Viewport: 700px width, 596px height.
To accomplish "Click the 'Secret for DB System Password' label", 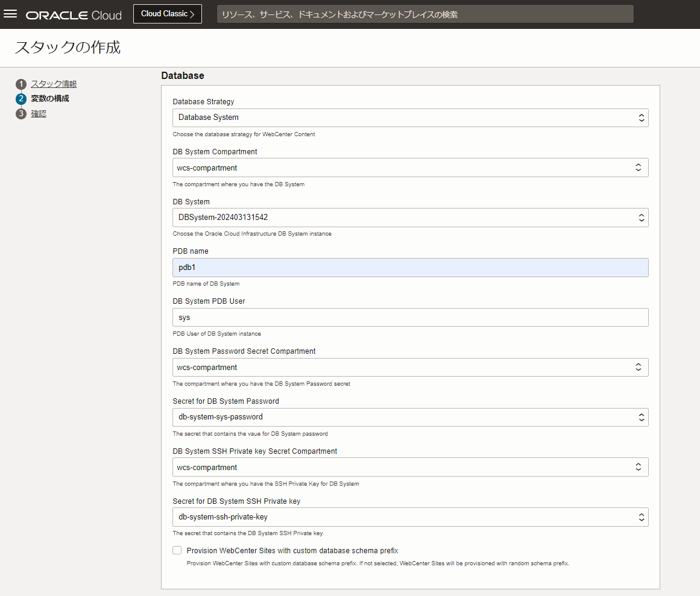I will [226, 401].
